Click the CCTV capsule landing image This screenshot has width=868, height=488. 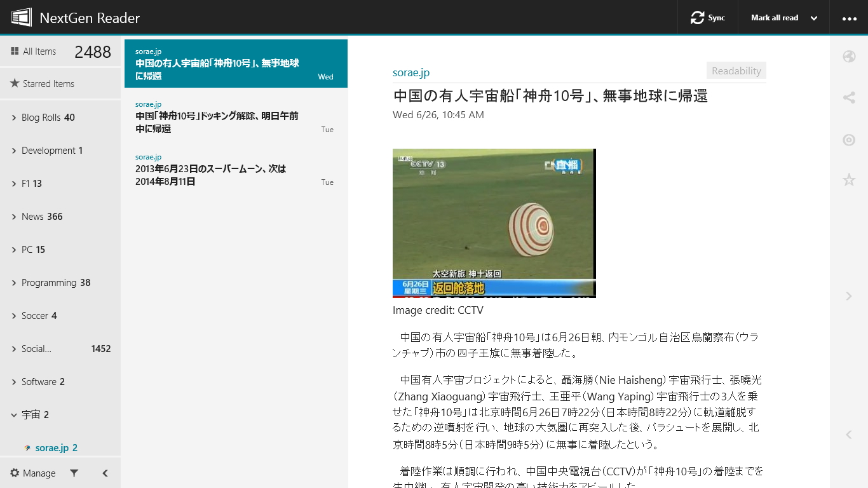(x=494, y=223)
